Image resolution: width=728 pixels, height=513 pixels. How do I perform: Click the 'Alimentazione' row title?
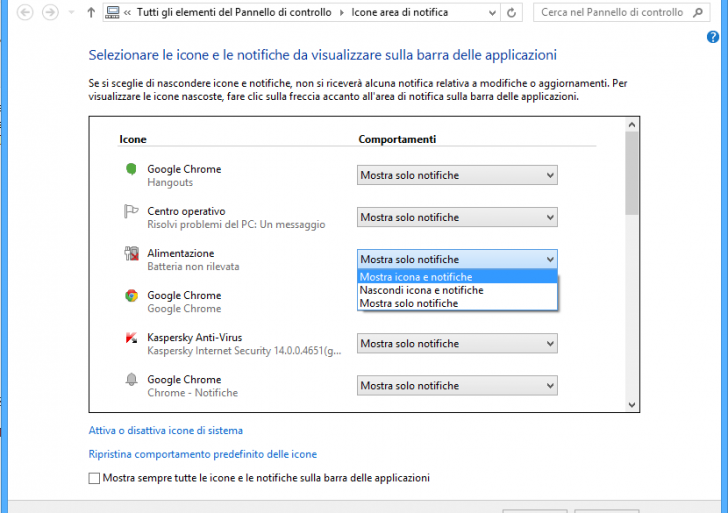[x=181, y=253]
